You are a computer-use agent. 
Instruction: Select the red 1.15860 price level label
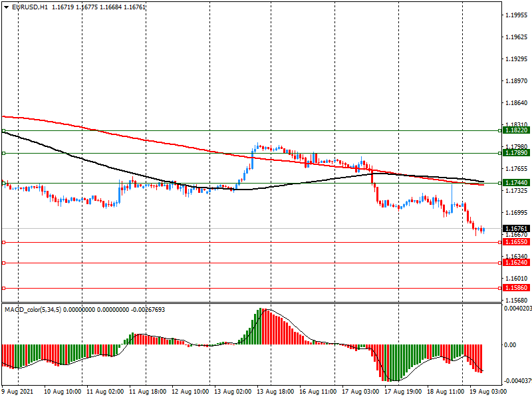click(516, 288)
